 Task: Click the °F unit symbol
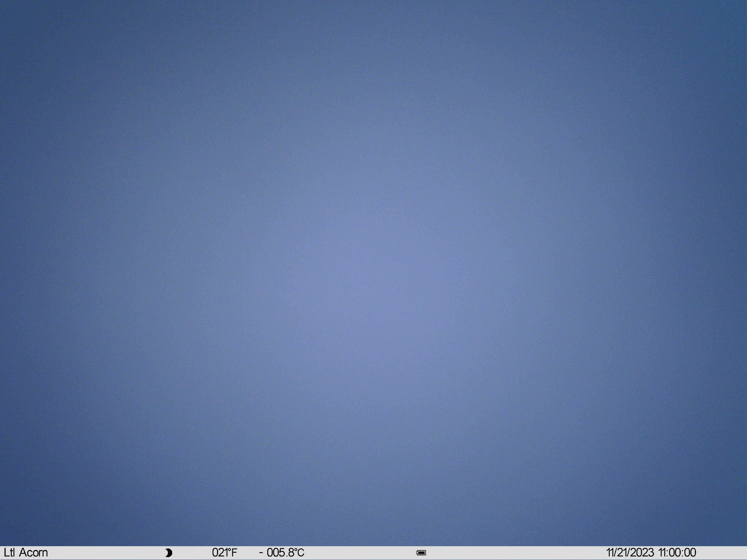click(x=232, y=553)
